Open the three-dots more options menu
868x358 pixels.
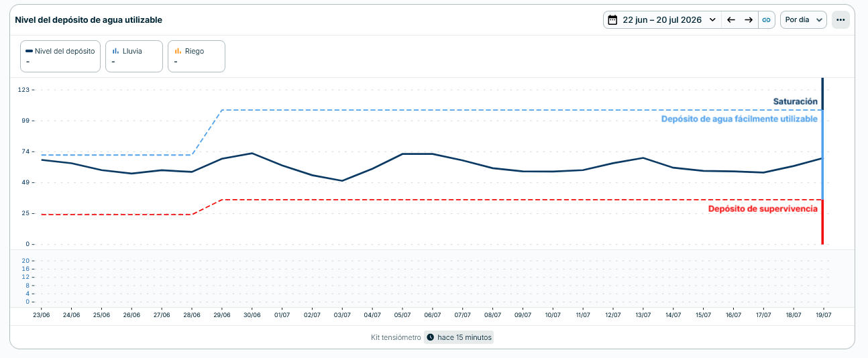point(840,20)
